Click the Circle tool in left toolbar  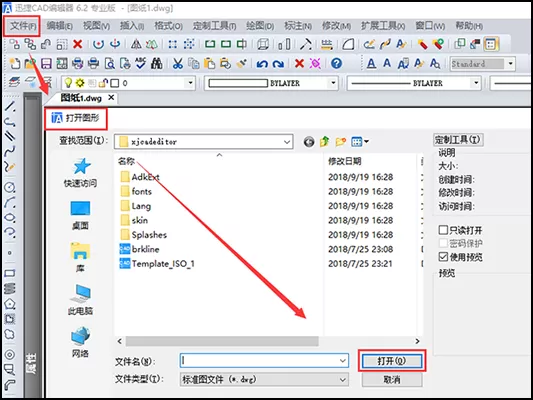point(10,187)
